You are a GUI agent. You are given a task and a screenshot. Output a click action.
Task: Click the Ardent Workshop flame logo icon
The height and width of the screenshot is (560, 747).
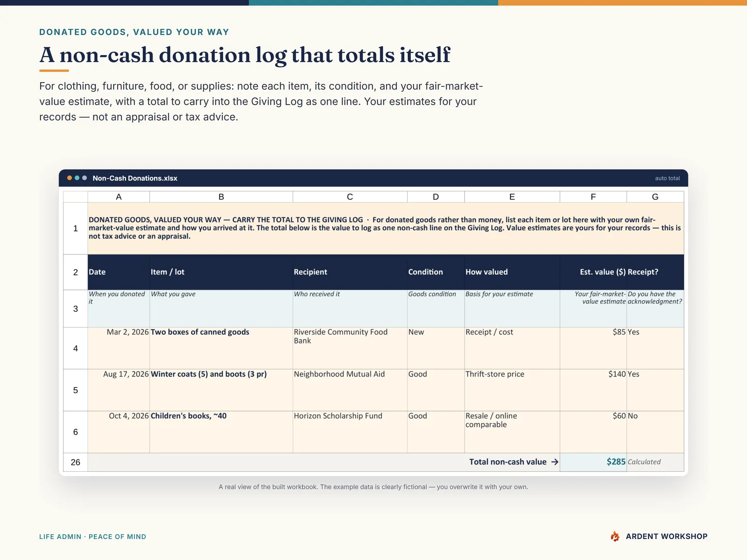tap(615, 536)
